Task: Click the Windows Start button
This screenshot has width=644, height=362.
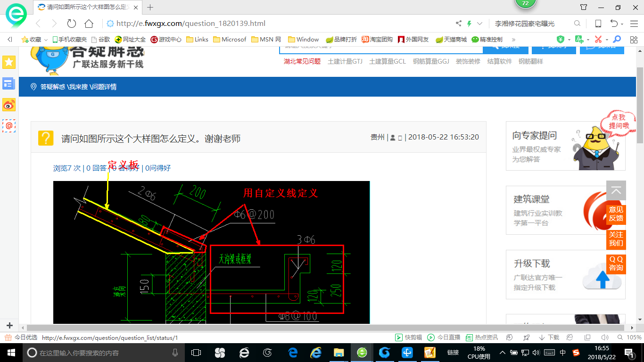Action: (11, 353)
